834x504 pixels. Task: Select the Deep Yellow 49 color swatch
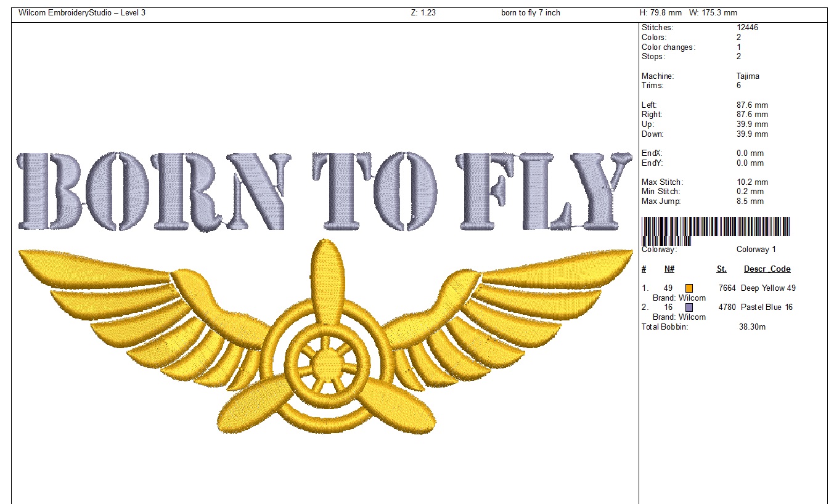coord(689,288)
